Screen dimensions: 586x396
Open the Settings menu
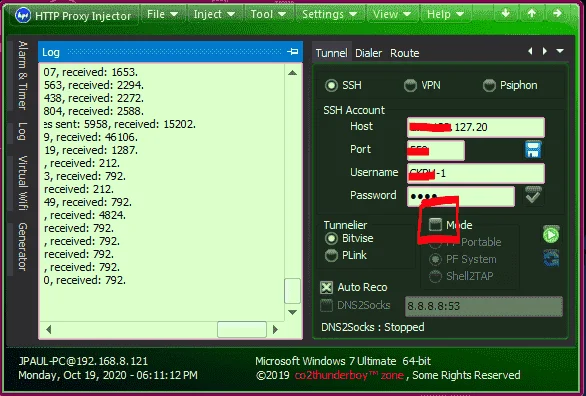(329, 14)
